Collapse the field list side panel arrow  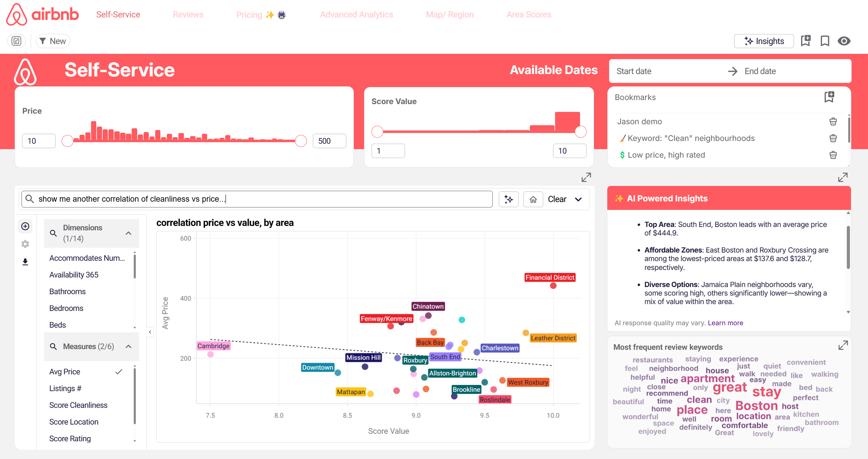(150, 332)
